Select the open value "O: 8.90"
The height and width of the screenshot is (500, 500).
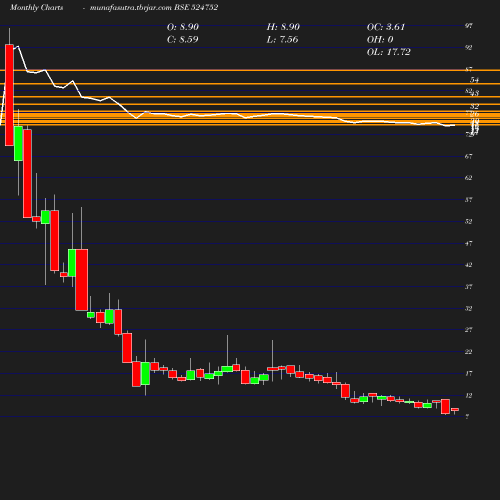point(183,27)
